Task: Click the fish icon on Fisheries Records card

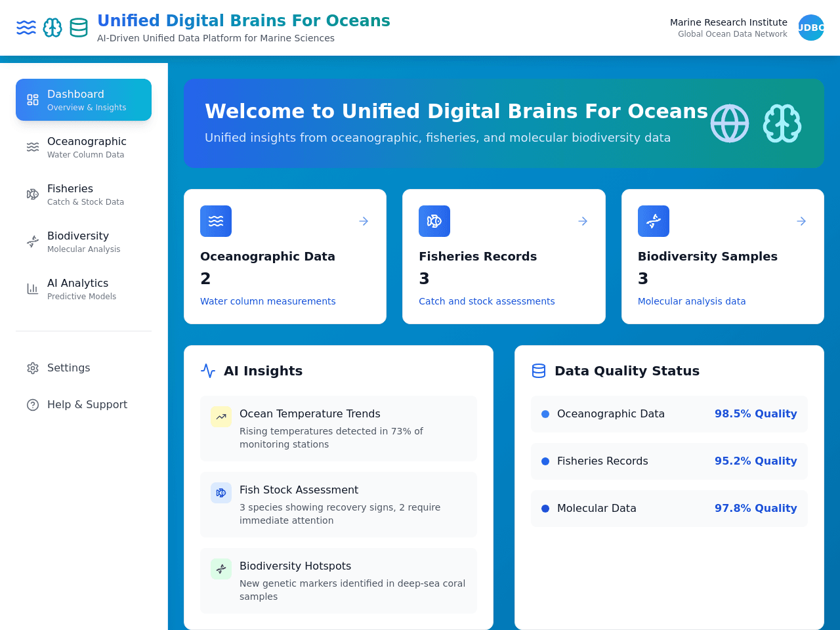Action: point(434,221)
